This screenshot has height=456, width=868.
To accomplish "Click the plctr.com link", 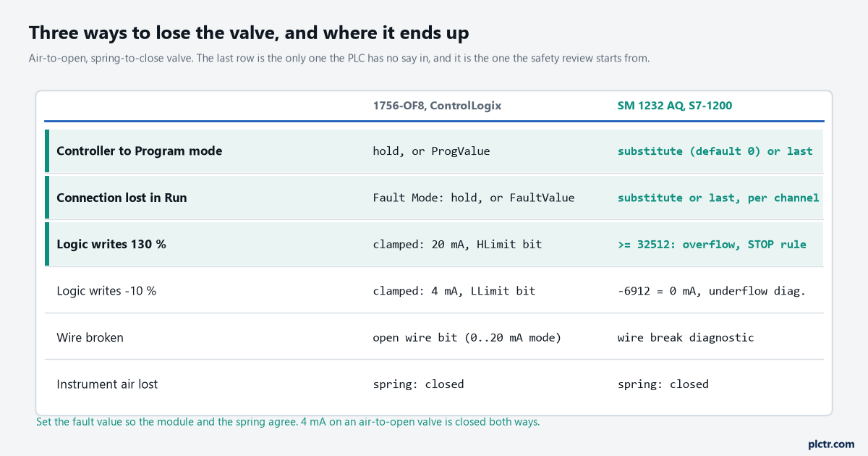I will (831, 444).
